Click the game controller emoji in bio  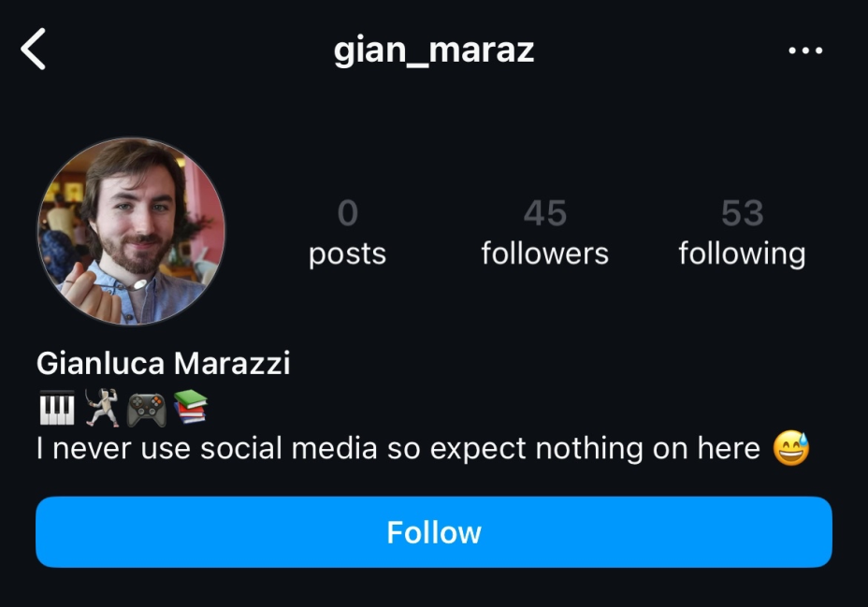point(146,410)
